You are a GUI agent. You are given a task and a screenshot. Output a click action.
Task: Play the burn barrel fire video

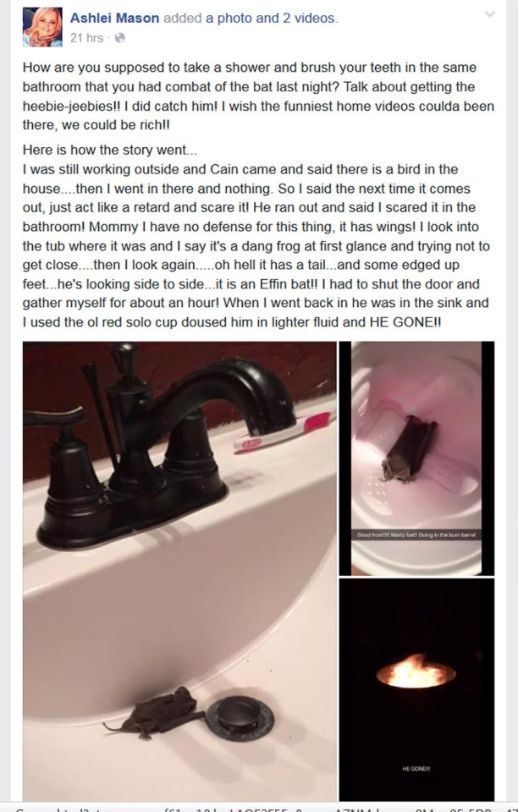coord(416,689)
